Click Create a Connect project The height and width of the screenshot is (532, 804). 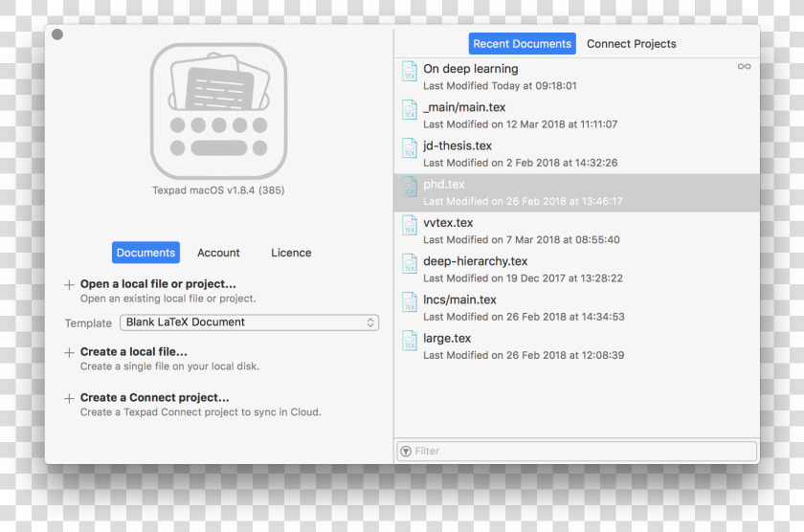pyautogui.click(x=154, y=397)
